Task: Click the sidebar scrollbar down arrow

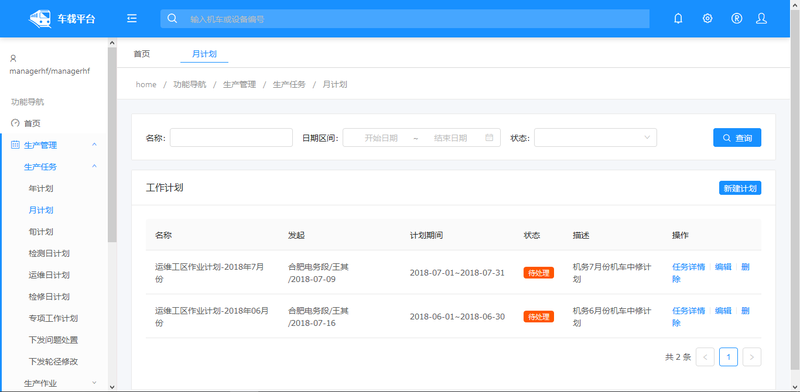Action: (x=112, y=387)
